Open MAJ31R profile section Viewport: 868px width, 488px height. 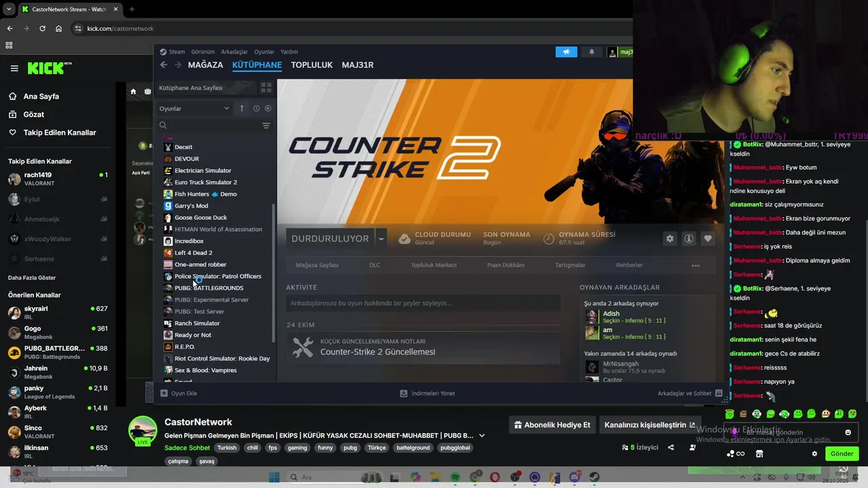358,65
